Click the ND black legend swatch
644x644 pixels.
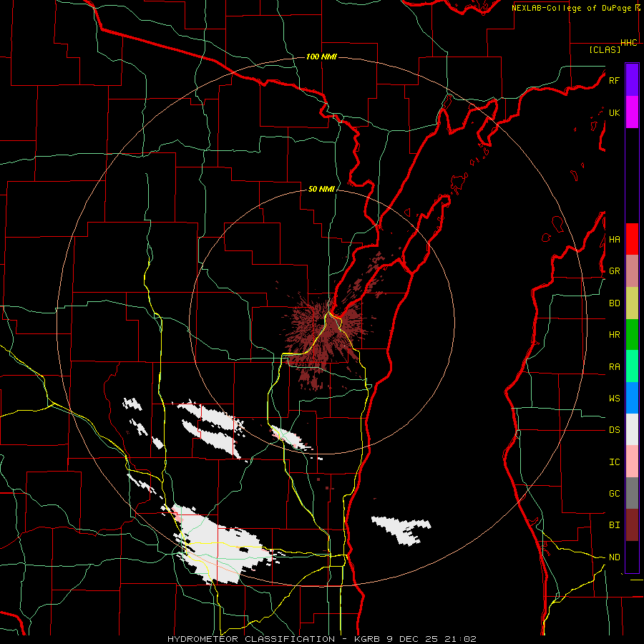coord(632,557)
